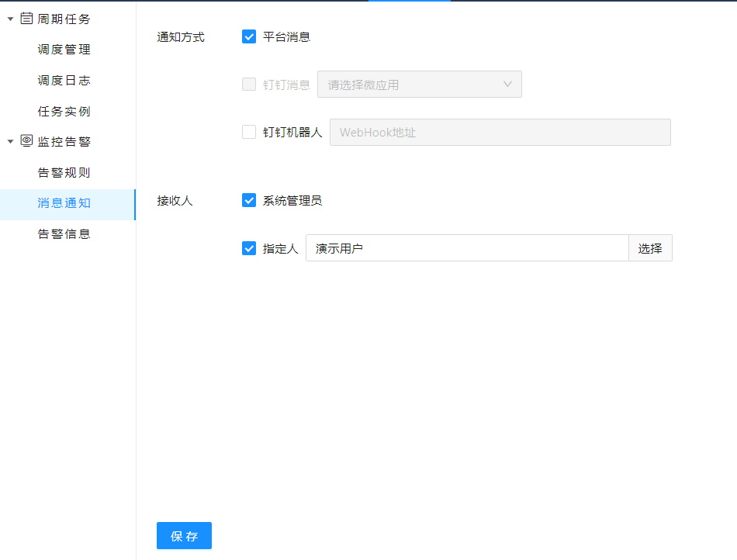The image size is (737, 560).
Task: Enable the 钉钉机器人 checkbox
Action: (249, 132)
